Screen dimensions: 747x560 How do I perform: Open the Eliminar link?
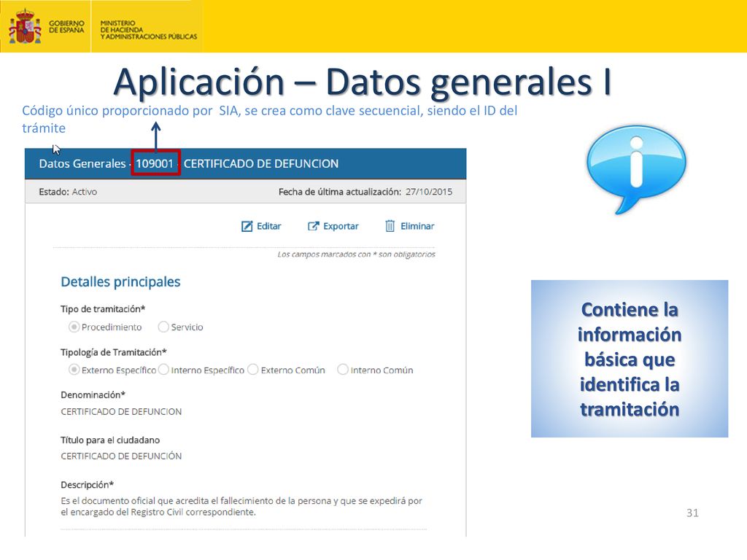pos(410,226)
